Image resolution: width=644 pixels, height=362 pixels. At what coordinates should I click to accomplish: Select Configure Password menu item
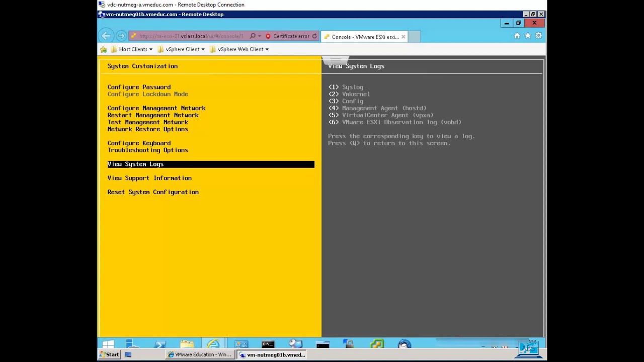139,87
